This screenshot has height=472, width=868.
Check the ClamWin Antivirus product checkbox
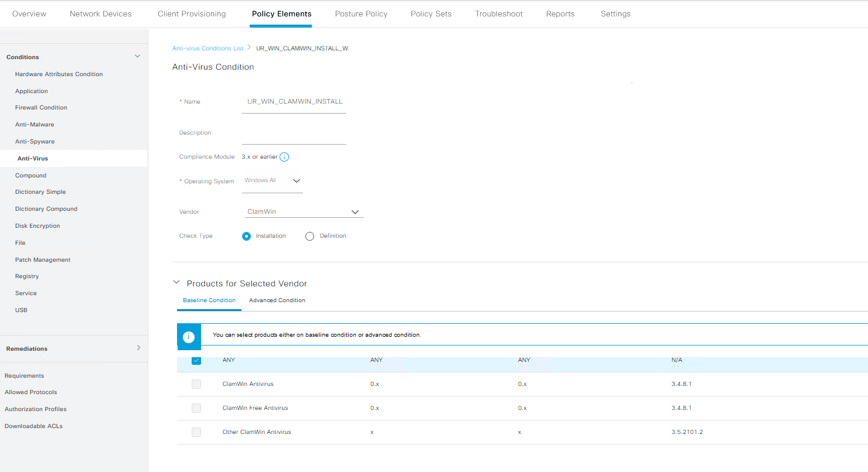click(196, 384)
